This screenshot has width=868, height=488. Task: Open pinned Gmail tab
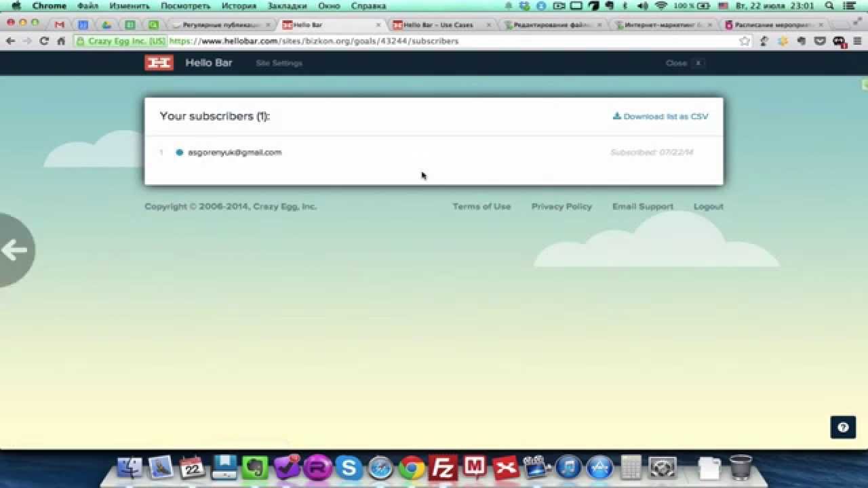(x=60, y=24)
